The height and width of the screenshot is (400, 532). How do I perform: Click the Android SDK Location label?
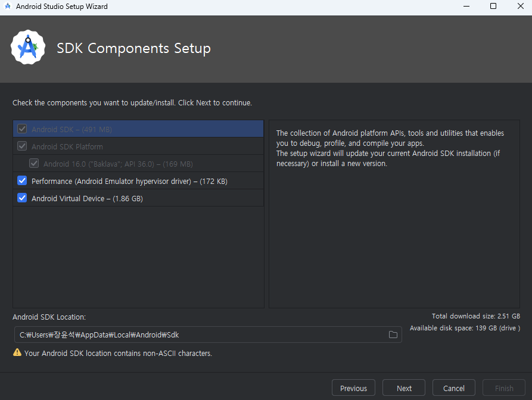49,317
